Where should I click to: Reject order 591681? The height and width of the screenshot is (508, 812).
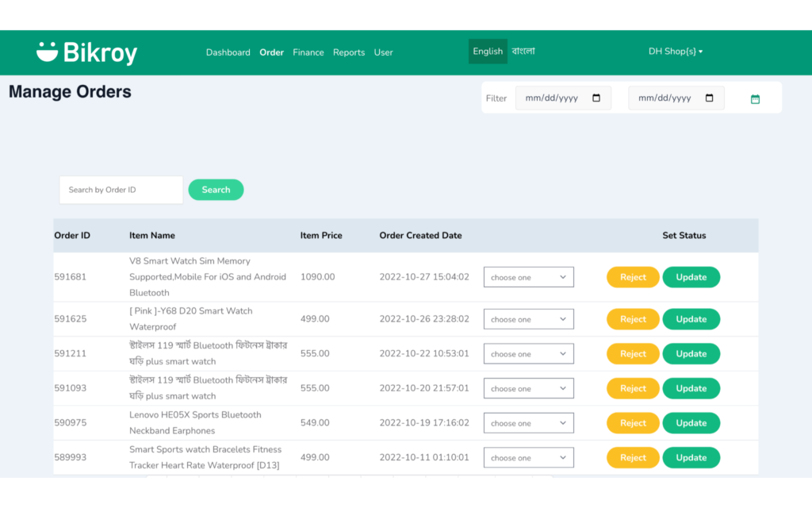(633, 277)
